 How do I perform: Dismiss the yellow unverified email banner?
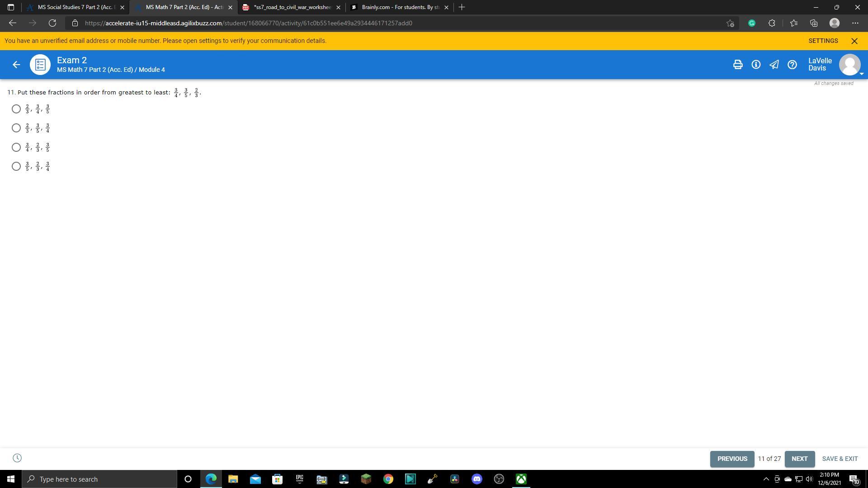click(x=854, y=41)
